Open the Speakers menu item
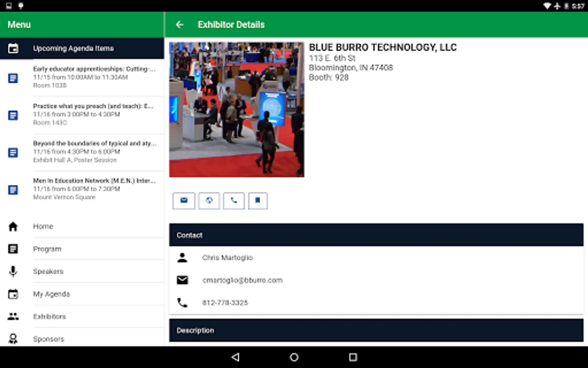This screenshot has width=588, height=368. pos(82,272)
